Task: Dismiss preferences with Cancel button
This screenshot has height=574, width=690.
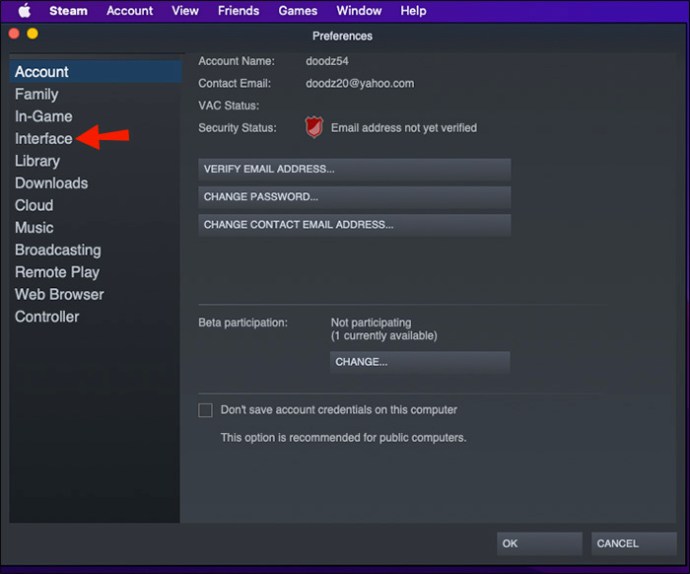Action: click(x=634, y=544)
